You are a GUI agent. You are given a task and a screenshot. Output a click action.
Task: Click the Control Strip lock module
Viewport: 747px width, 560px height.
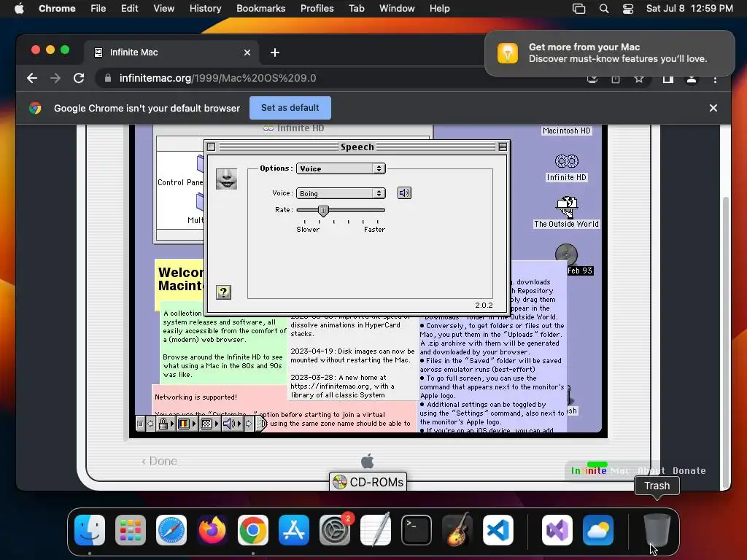point(166,424)
